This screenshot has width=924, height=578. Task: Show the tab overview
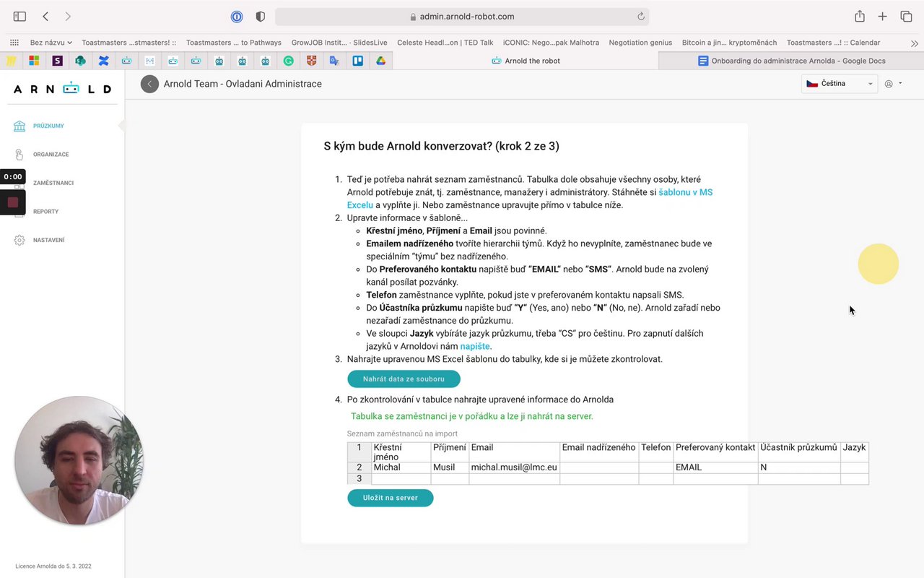point(906,16)
